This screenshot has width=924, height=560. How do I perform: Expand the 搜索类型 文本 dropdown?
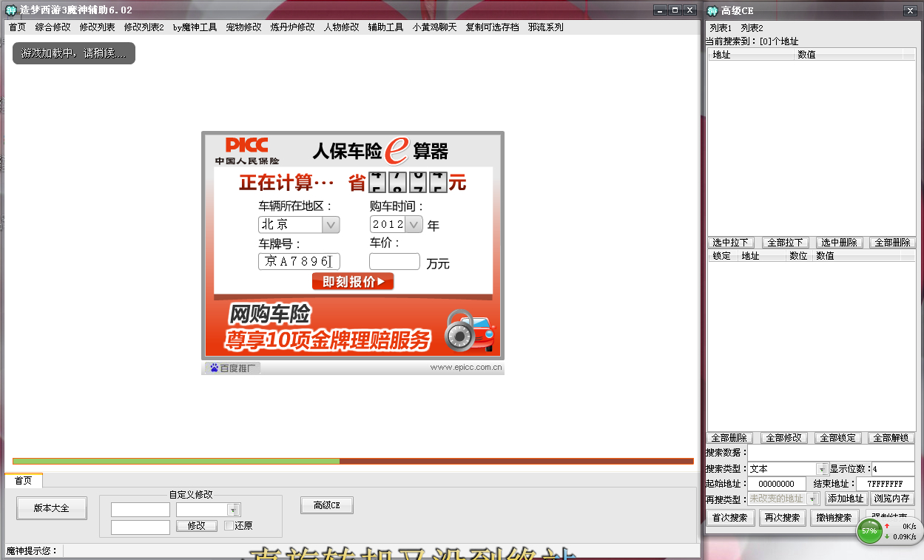point(822,469)
